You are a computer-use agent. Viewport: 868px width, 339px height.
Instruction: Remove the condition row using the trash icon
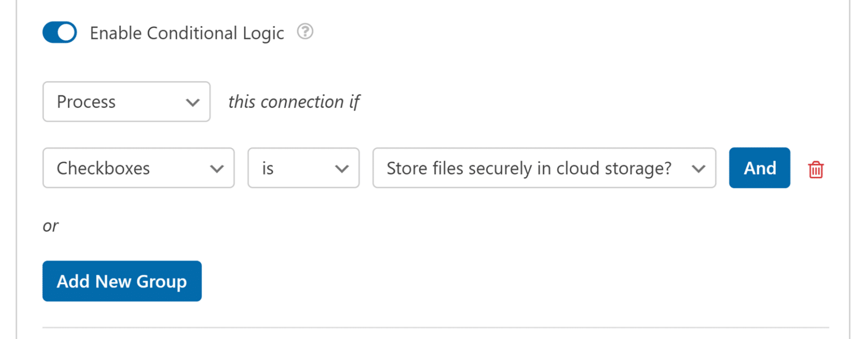(x=815, y=168)
